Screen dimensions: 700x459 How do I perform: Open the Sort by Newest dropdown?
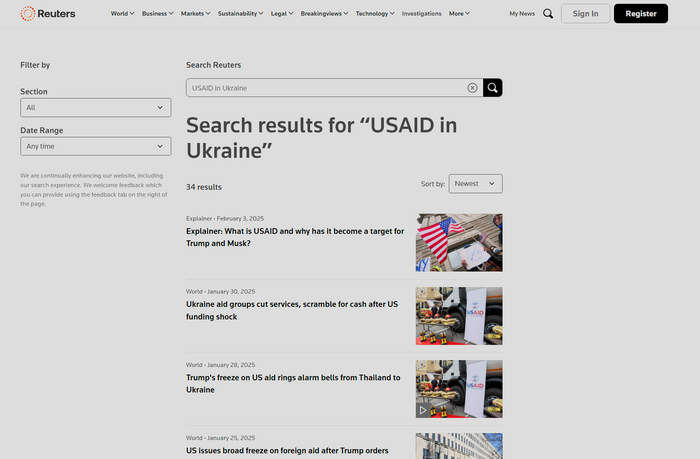pos(475,184)
